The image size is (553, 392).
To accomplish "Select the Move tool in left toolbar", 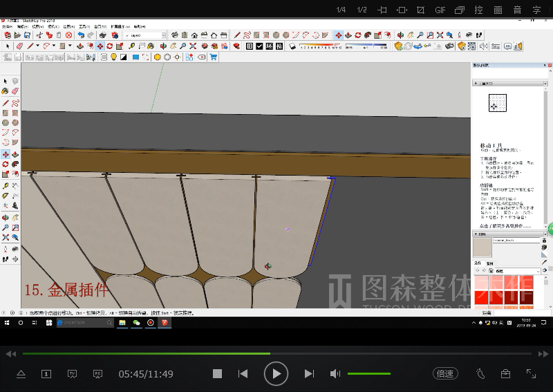I will pos(6,154).
